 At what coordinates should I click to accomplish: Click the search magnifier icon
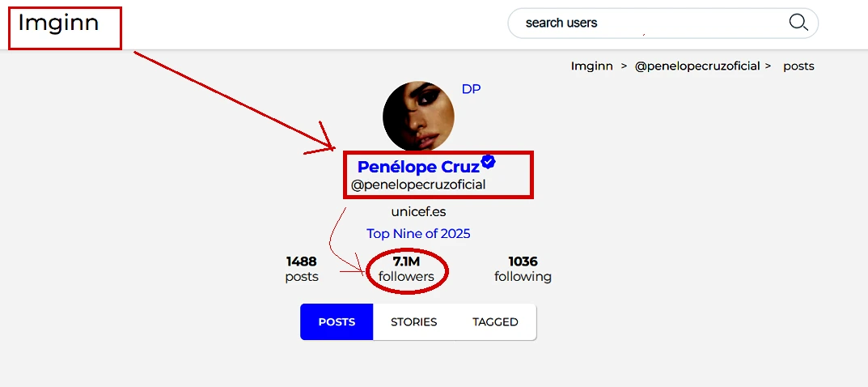tap(798, 23)
